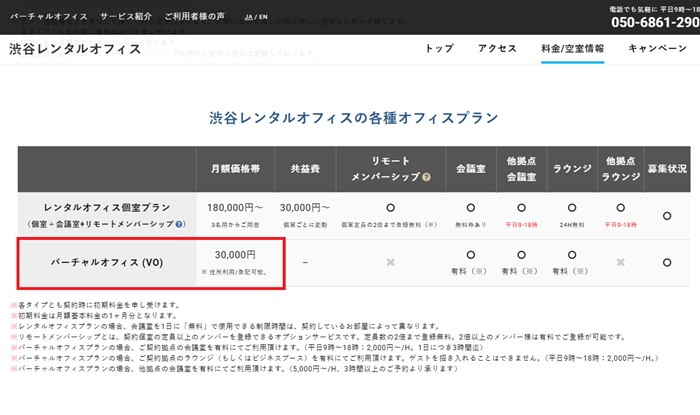700x415 pixels.
Task: Click the blue help icon in レンタルオフィス個室プラン row
Action: coord(179,224)
